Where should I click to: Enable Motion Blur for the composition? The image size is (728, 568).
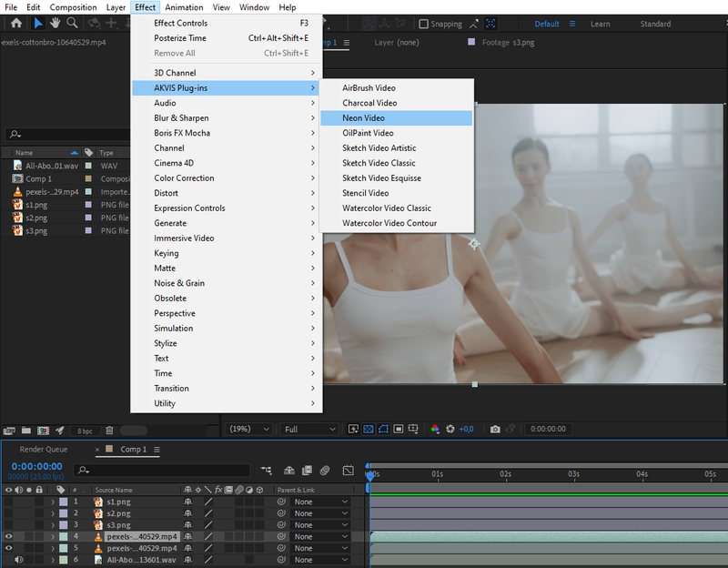tap(325, 471)
